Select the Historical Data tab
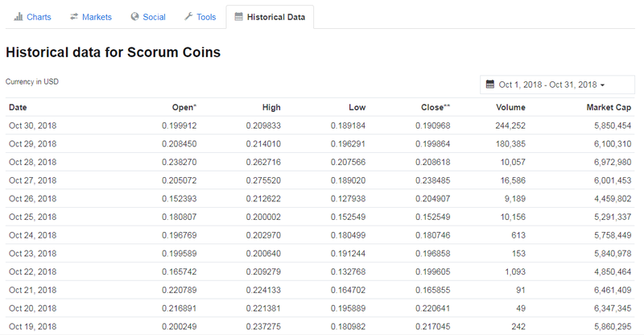Image resolution: width=644 pixels, height=335 pixels. (x=270, y=17)
